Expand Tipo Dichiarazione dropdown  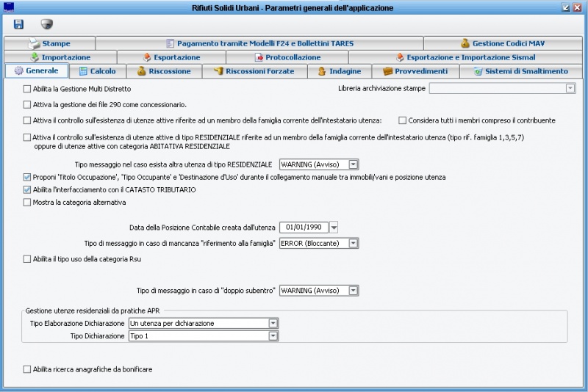pyautogui.click(x=273, y=335)
